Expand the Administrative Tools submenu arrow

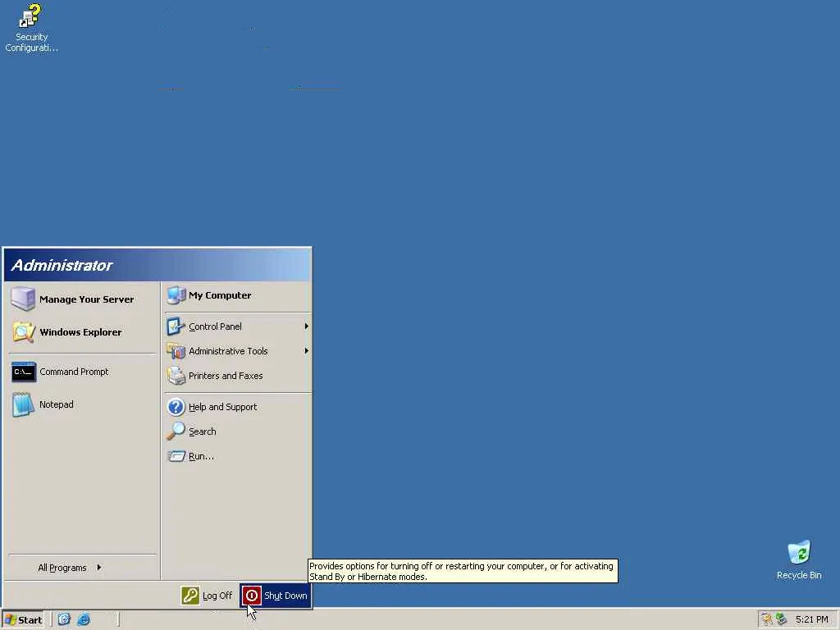(x=306, y=351)
